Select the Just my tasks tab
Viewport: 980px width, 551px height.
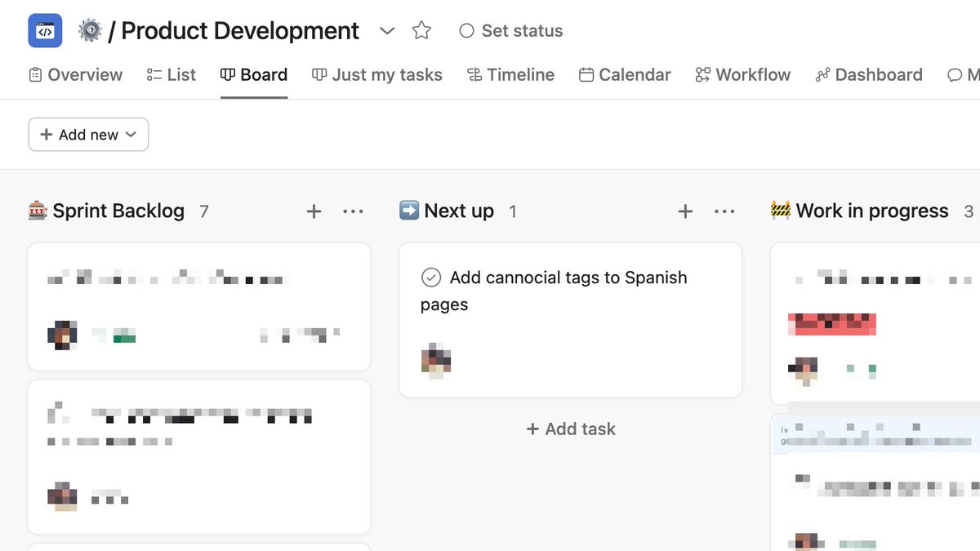coord(377,75)
